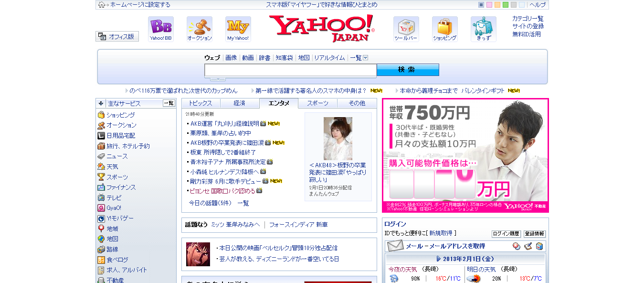644x283 pixels.
Task: Click the 旅行、ホテル予約 sidebar icon
Action: click(101, 146)
